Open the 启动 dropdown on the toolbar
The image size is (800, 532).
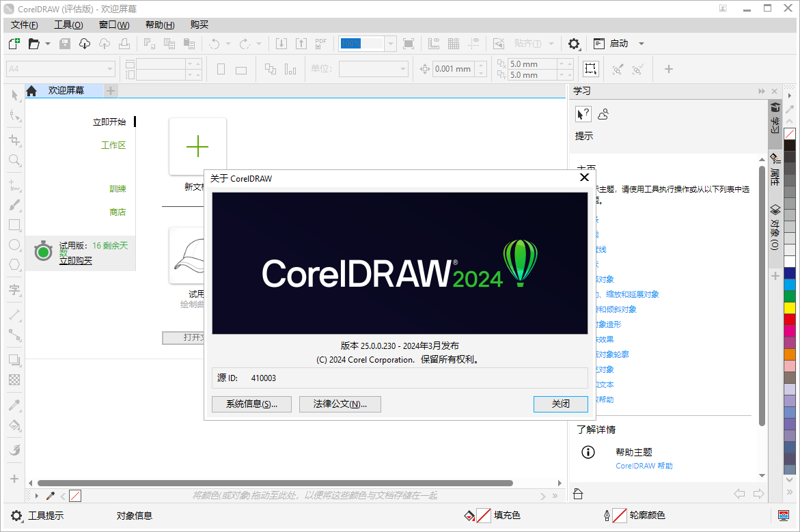point(641,43)
